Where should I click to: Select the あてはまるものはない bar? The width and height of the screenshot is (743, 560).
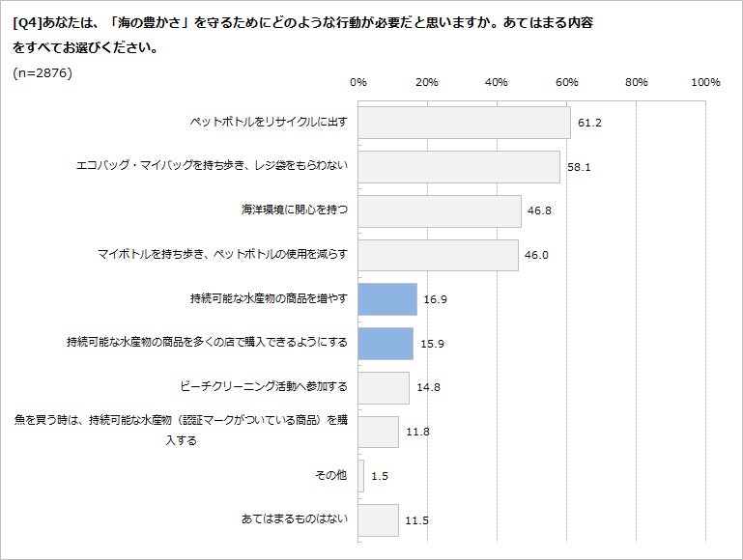378,519
